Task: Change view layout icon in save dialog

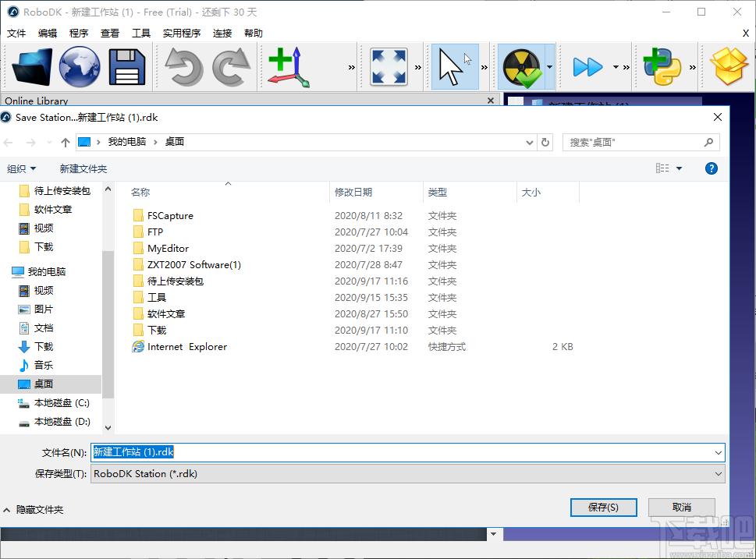Action: coord(662,168)
